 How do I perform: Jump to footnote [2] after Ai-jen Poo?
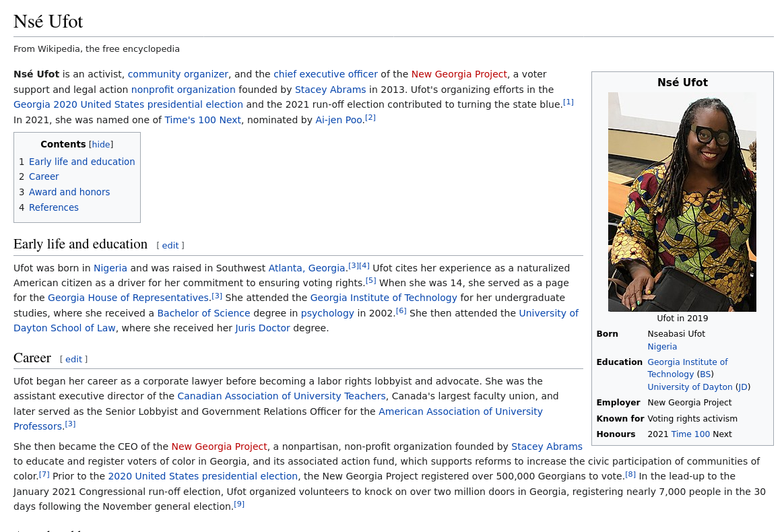tap(370, 117)
